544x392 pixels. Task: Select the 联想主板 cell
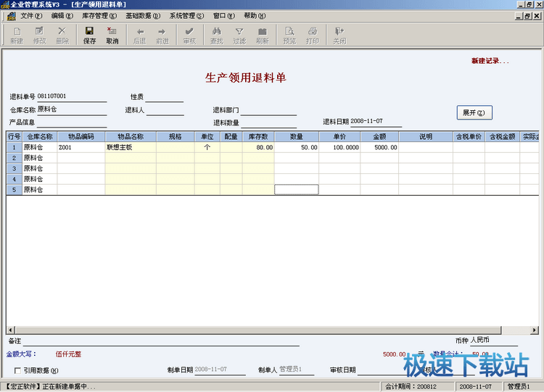pyautogui.click(x=131, y=147)
